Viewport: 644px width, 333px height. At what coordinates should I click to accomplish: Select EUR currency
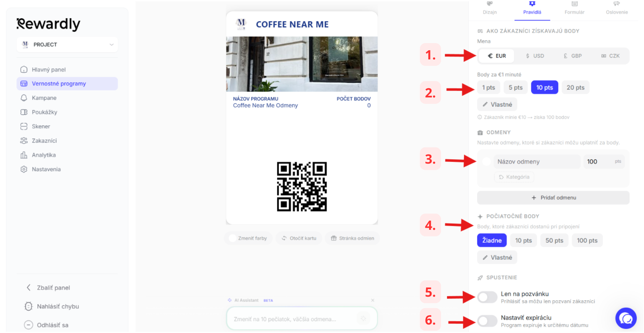497,56
